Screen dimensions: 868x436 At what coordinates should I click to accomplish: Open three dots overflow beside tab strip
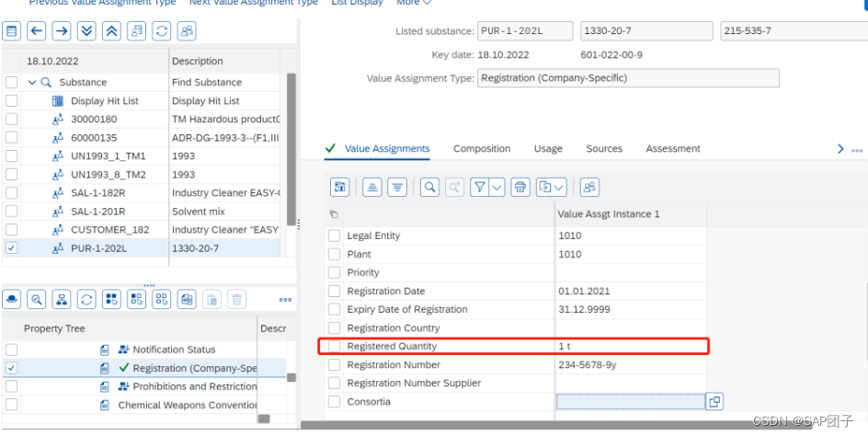coord(857,150)
